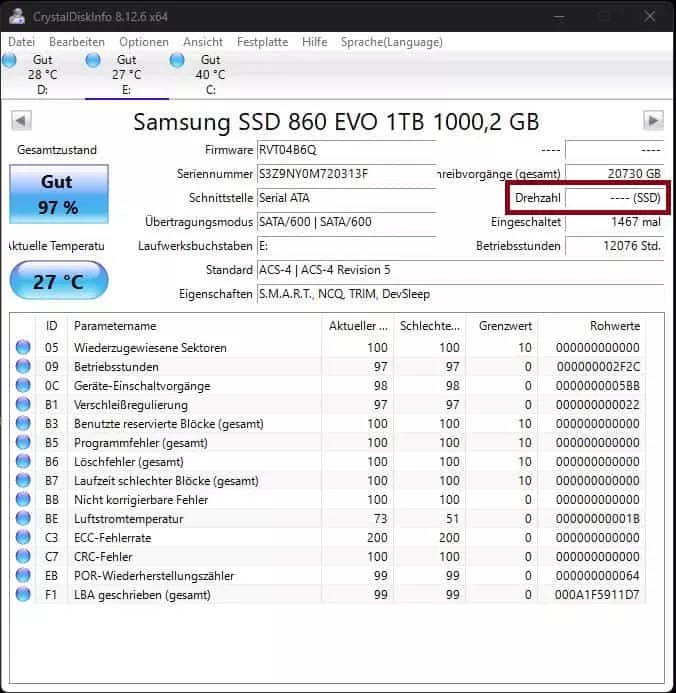Click status icon of Löschfehler (gesamt) row
Viewport: 676px width, 693px height.
click(23, 461)
